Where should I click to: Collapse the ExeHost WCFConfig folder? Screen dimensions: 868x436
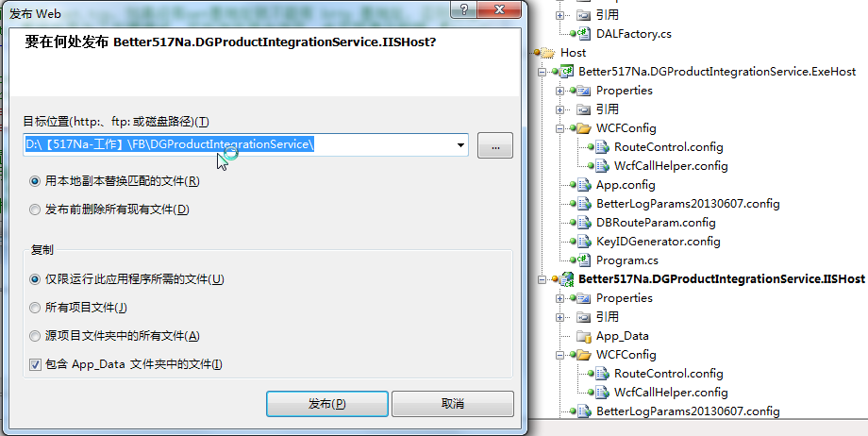(559, 128)
